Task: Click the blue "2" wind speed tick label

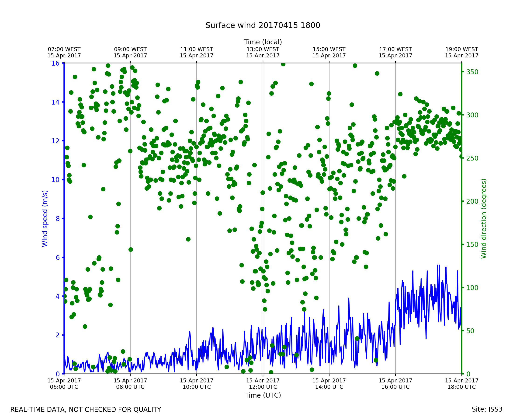Action: tap(58, 335)
